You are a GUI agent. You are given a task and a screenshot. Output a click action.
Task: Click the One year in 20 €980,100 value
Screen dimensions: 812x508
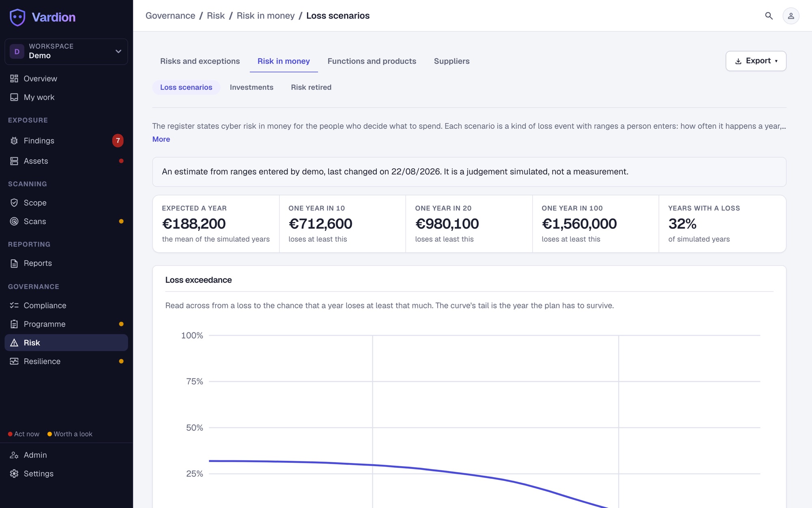[447, 224]
